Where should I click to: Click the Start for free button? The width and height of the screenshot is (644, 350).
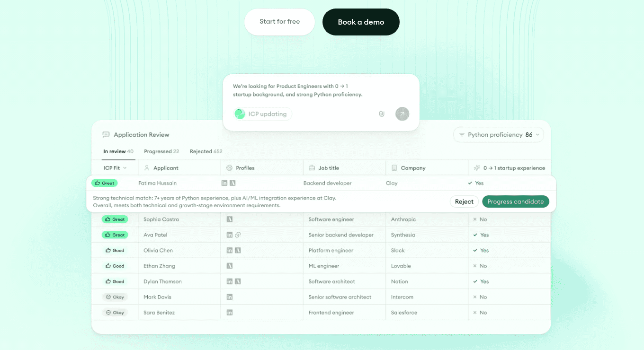[279, 22]
